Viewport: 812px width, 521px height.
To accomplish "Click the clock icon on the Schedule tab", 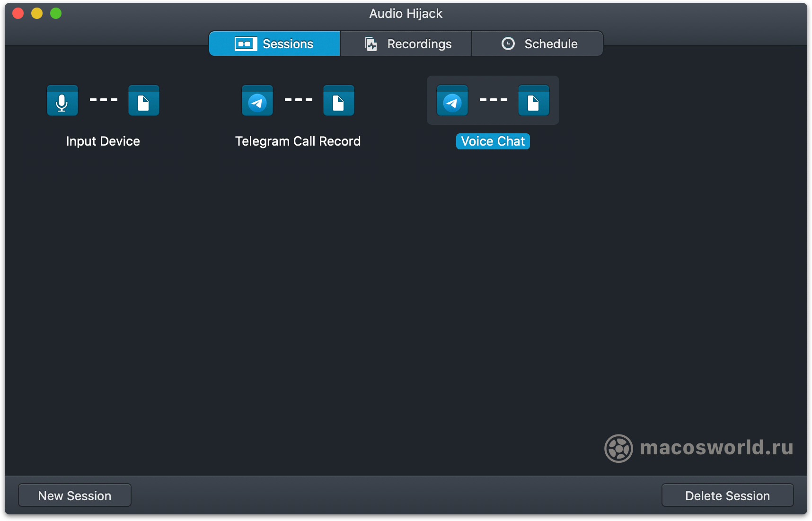I will [x=507, y=43].
